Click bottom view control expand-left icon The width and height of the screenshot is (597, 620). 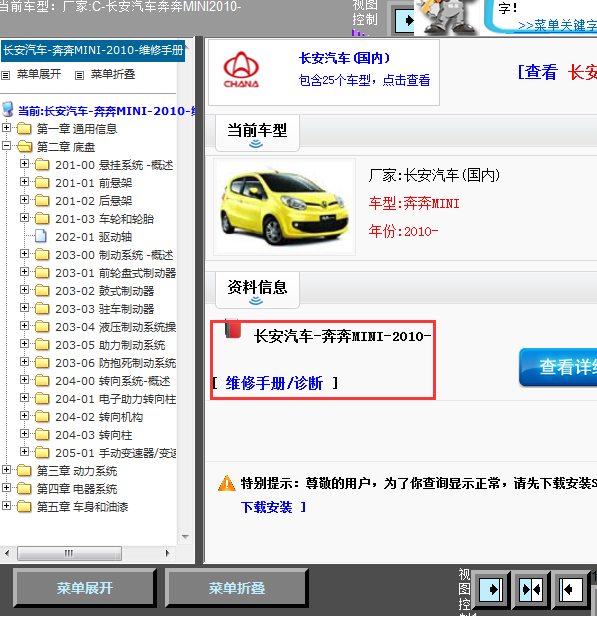(x=571, y=590)
